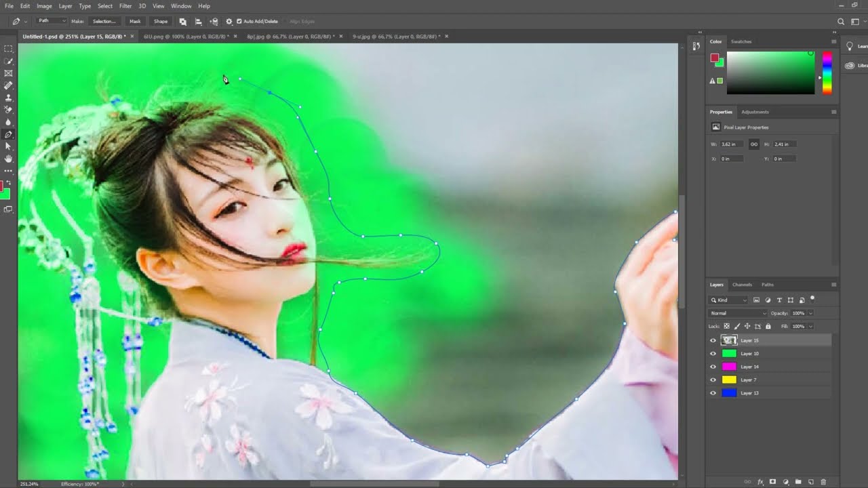Click the Mask button in options bar
The image size is (868, 488).
[x=135, y=22]
